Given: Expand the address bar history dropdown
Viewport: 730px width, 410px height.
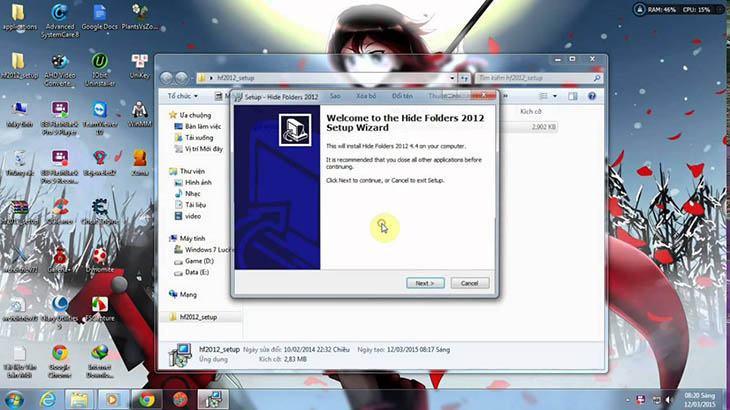Looking at the screenshot, I should tap(452, 78).
